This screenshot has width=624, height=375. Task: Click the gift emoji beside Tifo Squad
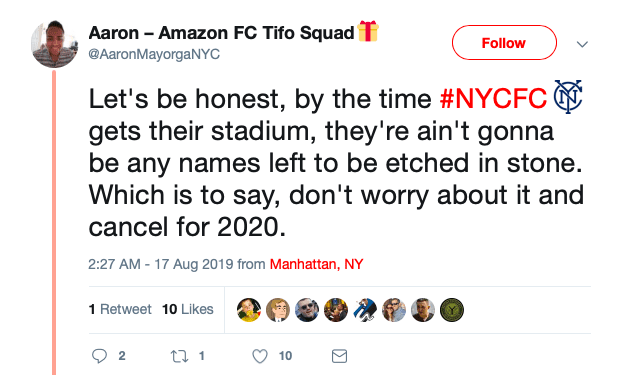[368, 31]
